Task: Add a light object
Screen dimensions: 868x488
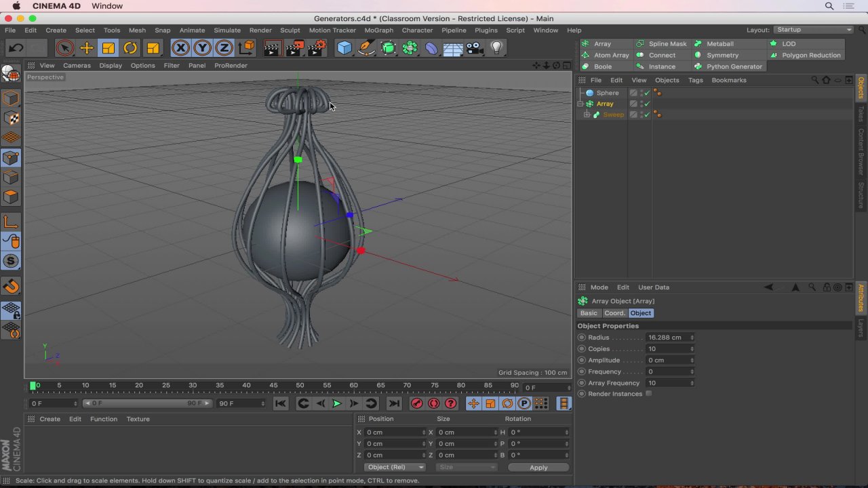Action: pyautogui.click(x=496, y=48)
